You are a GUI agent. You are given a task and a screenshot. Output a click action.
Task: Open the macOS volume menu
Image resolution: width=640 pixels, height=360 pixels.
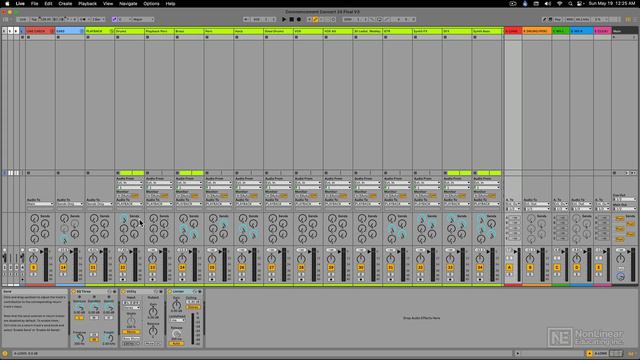pyautogui.click(x=548, y=4)
